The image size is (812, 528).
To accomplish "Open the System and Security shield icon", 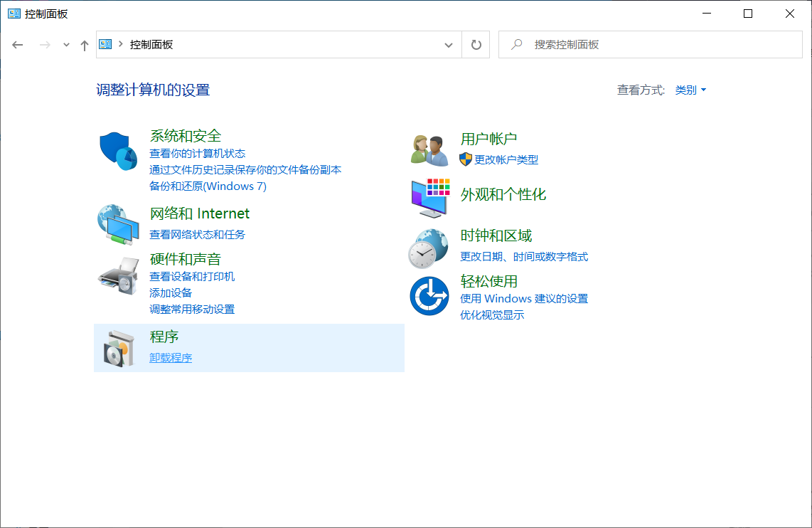I will 118,151.
